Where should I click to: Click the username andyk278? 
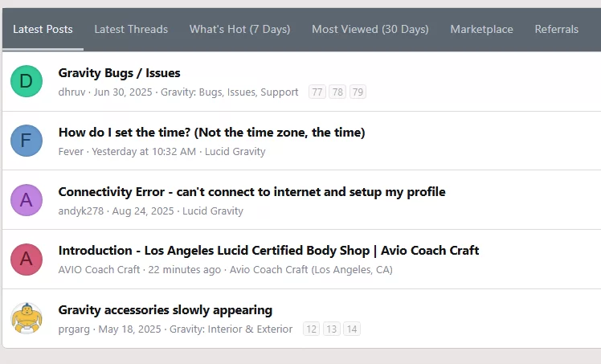tap(81, 211)
